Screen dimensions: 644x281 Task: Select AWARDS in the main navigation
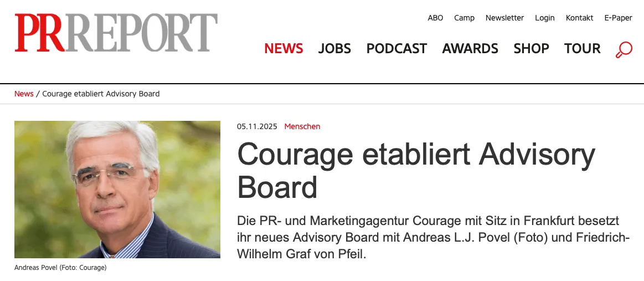point(470,49)
